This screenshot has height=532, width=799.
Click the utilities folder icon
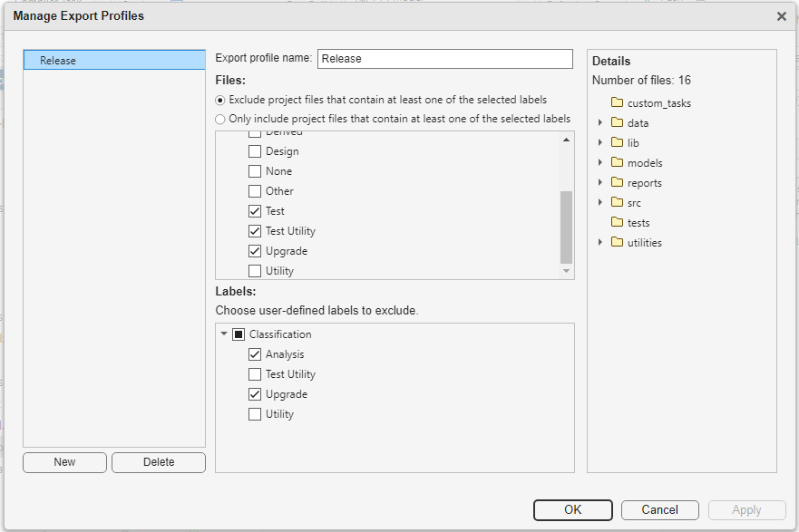coord(618,242)
